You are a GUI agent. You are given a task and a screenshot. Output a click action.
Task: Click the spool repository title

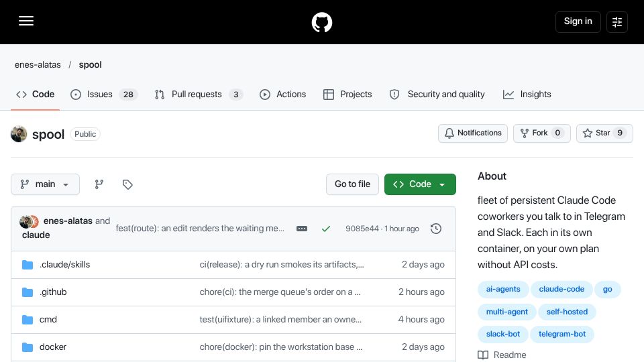click(x=48, y=134)
